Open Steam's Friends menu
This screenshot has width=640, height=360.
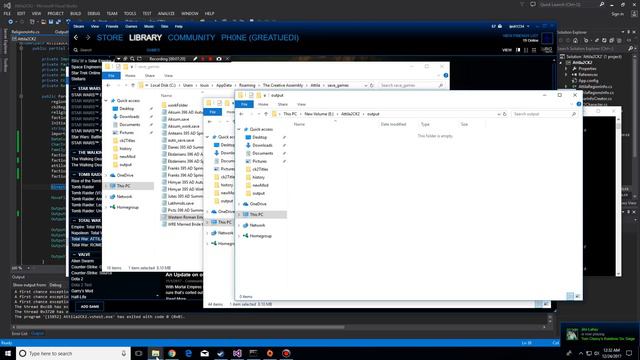click(x=112, y=26)
